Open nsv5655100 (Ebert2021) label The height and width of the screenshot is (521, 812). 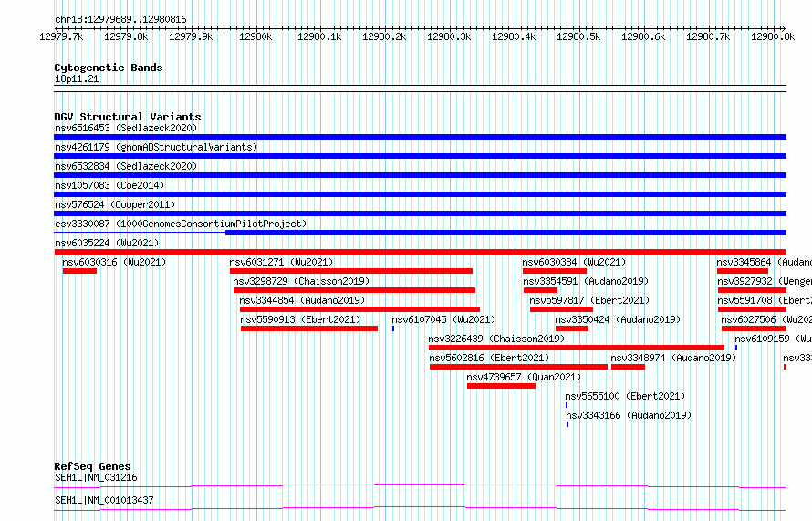[625, 396]
